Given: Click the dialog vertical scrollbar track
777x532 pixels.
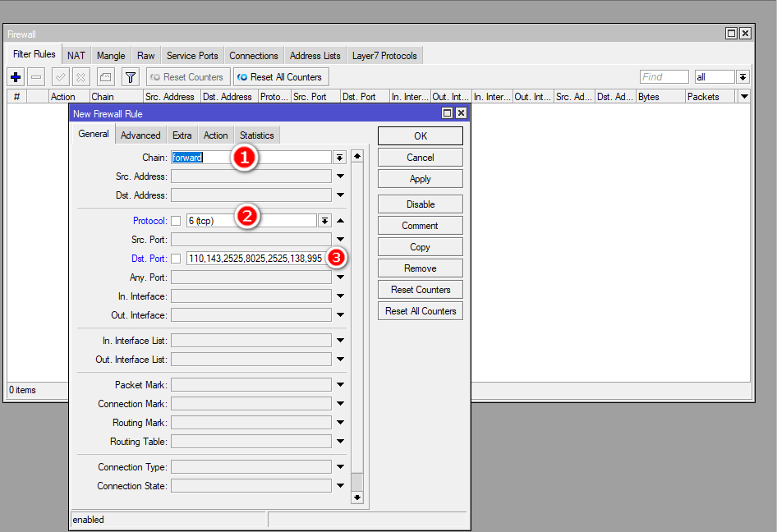Looking at the screenshot, I should tap(356, 328).
